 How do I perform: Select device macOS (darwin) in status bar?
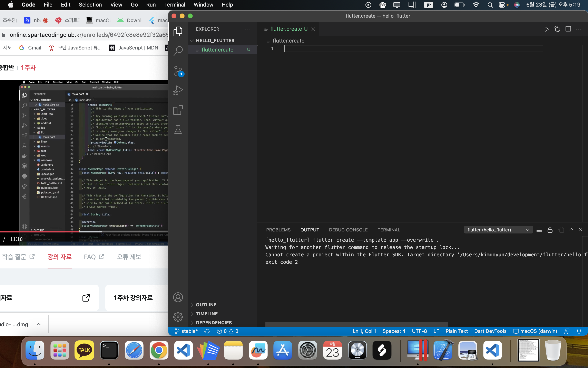535,331
